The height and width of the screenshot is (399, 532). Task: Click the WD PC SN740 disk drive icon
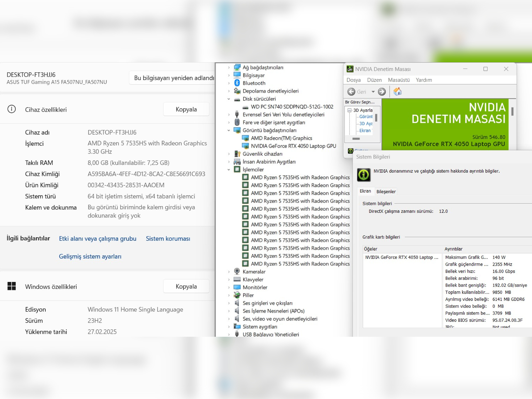coord(246,107)
